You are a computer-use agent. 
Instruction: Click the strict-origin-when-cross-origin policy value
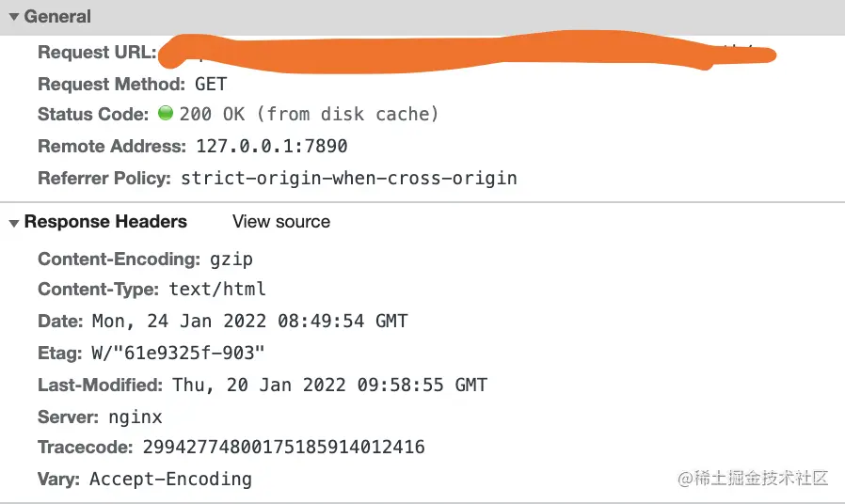pyautogui.click(x=348, y=178)
